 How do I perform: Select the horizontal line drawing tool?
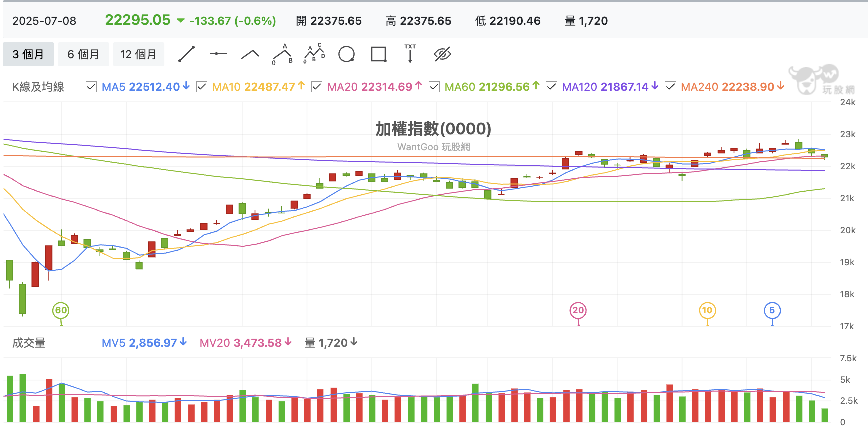pos(218,54)
